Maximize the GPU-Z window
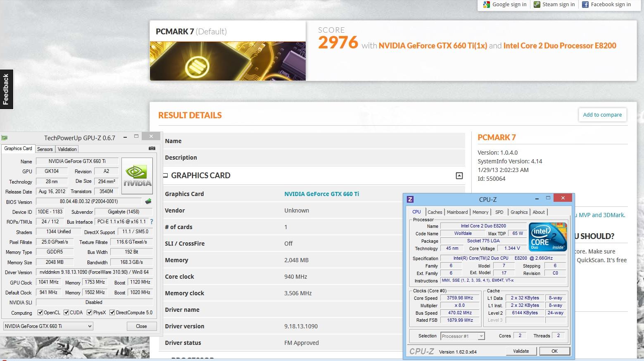This screenshot has width=644, height=361. (x=136, y=136)
